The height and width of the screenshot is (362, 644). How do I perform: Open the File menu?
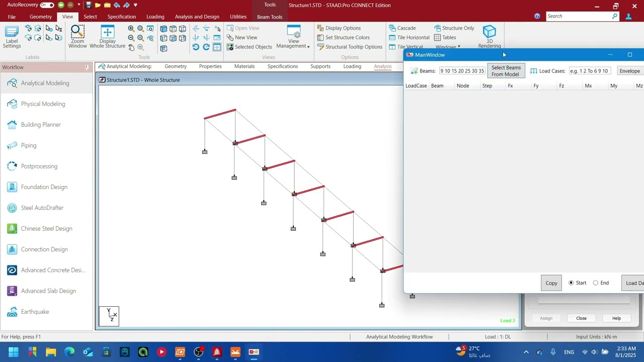(12, 17)
